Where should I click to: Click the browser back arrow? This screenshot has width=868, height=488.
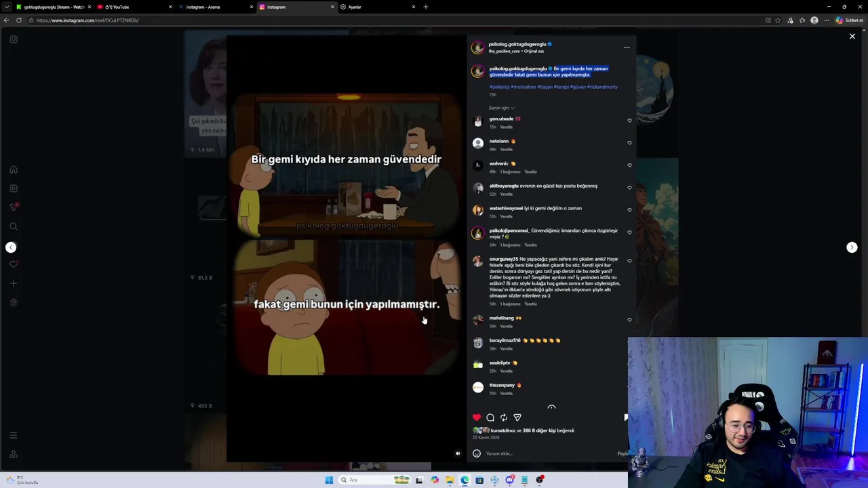point(7,20)
